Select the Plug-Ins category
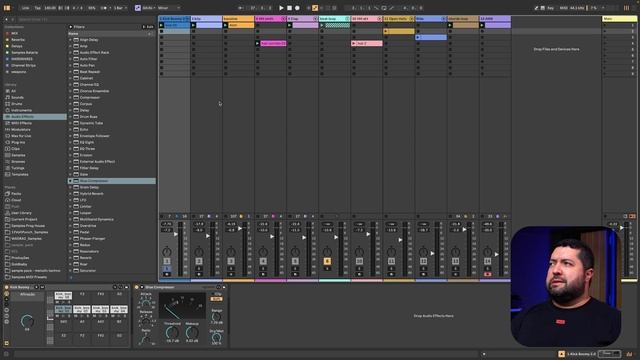 pos(18,142)
